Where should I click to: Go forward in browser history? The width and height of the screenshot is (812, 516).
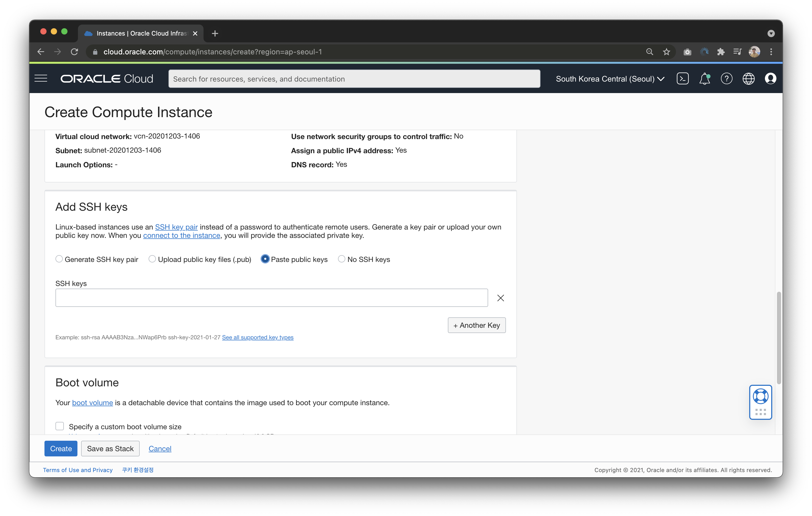tap(58, 51)
